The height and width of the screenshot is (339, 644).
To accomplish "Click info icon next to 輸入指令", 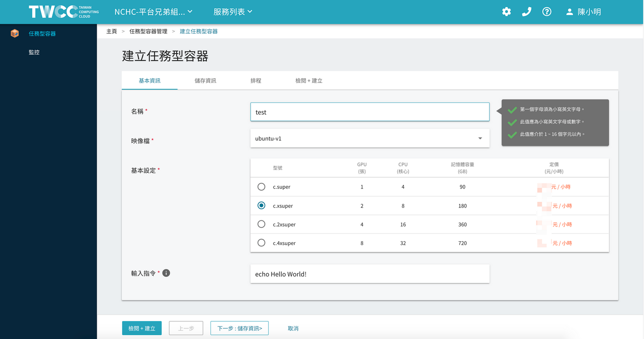I will (166, 273).
